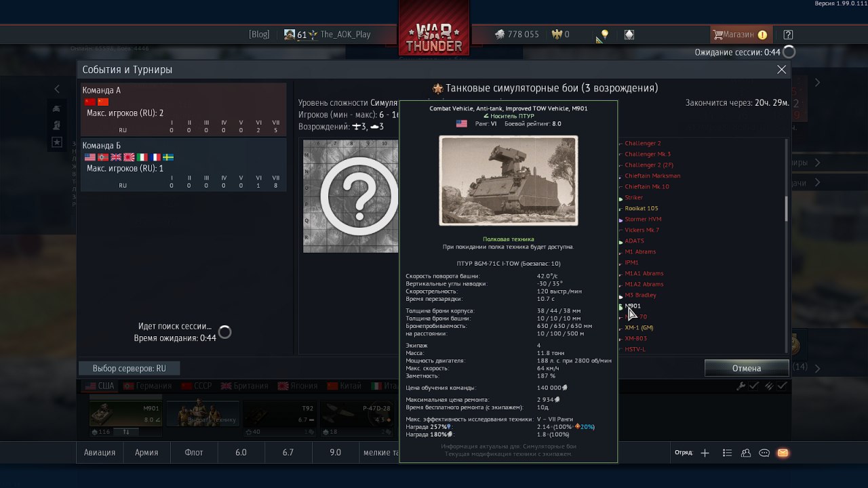This screenshot has height=488, width=868.
Task: Click the diamond warbond icon
Action: [629, 35]
